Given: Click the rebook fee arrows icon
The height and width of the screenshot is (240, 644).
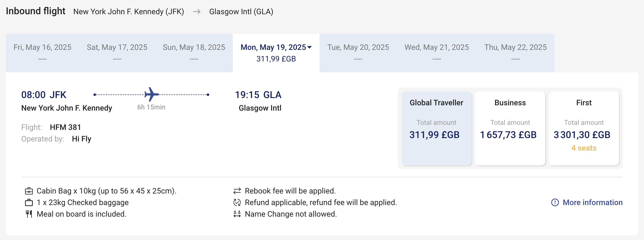Looking at the screenshot, I should click(237, 191).
